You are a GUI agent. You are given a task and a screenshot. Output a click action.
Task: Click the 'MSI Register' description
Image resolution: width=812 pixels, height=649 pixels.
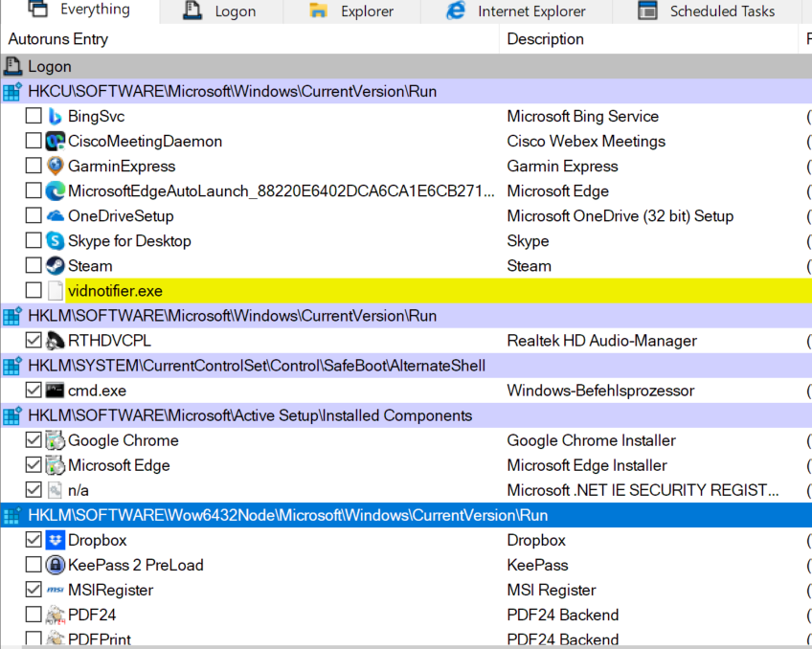[x=552, y=590]
